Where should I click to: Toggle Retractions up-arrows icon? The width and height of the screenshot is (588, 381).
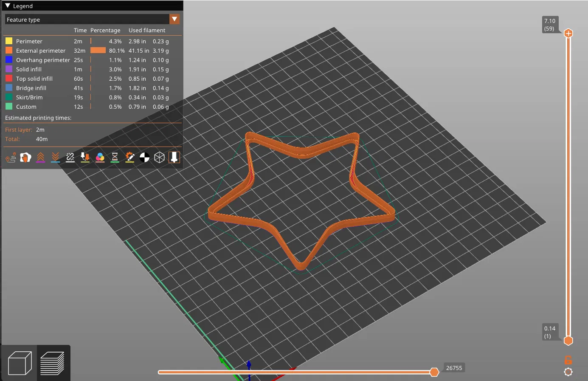41,158
